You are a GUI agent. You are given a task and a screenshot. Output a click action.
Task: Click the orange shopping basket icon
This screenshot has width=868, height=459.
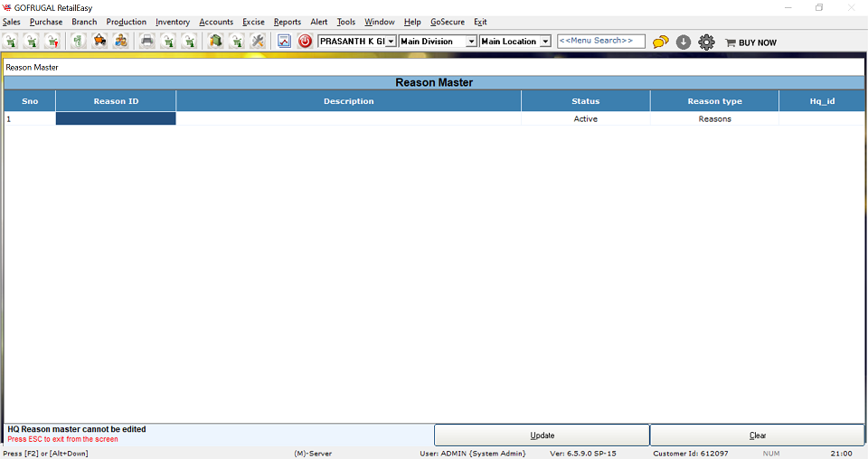coord(100,42)
